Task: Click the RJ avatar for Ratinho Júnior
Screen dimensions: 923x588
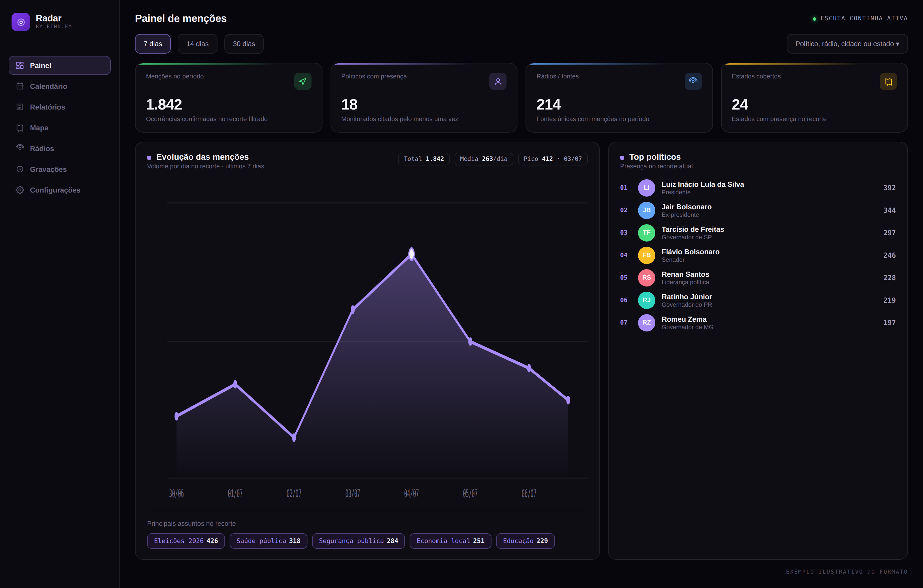Action: click(646, 300)
